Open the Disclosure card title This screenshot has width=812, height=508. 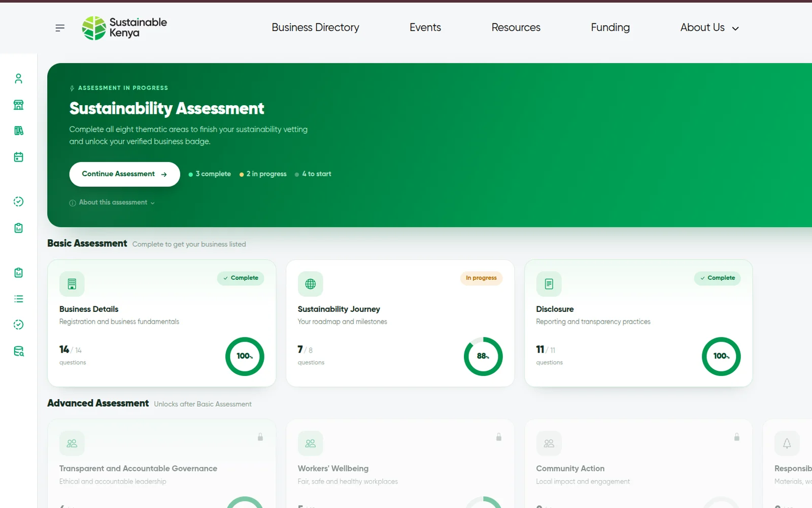[555, 309]
